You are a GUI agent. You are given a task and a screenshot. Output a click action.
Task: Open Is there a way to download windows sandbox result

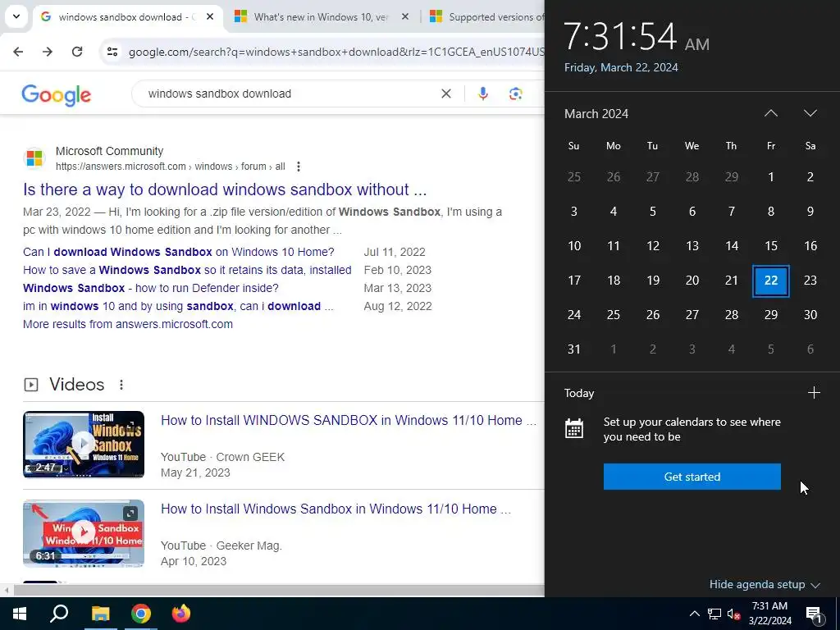coord(225,189)
